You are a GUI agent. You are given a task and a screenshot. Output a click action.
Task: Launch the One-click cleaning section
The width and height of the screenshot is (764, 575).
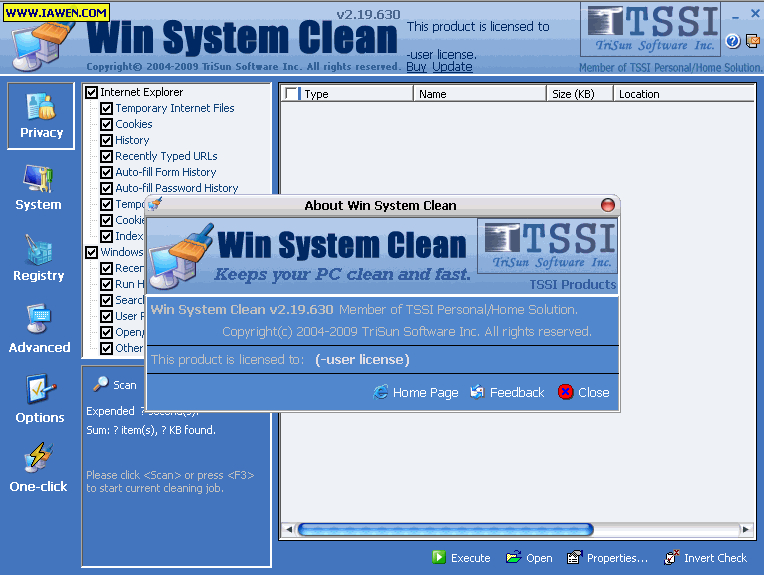tap(38, 470)
